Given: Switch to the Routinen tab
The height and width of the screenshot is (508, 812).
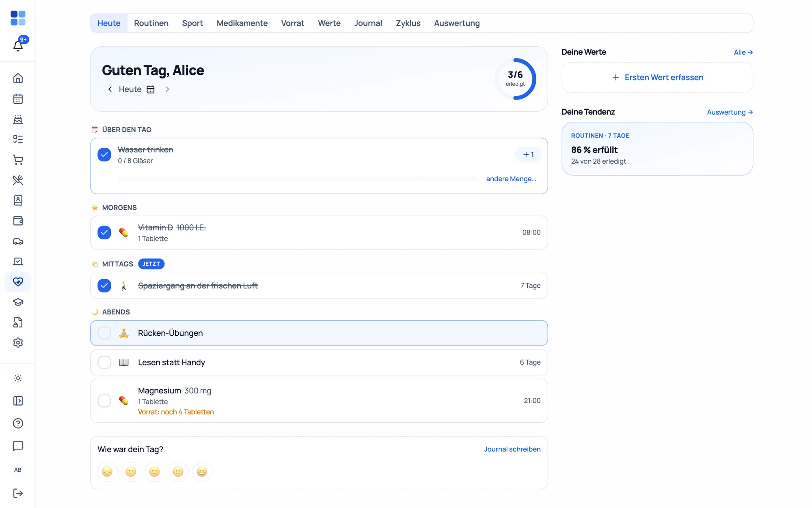Looking at the screenshot, I should (151, 23).
